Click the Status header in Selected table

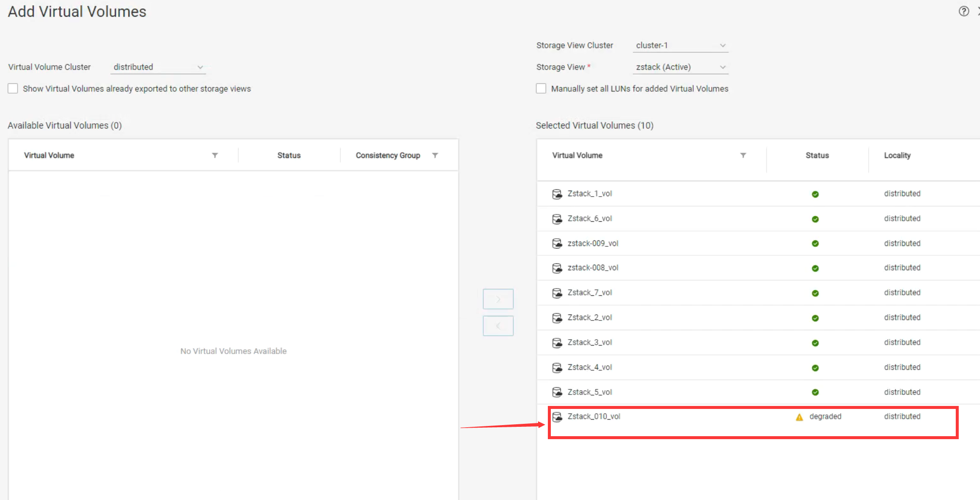[x=817, y=155]
